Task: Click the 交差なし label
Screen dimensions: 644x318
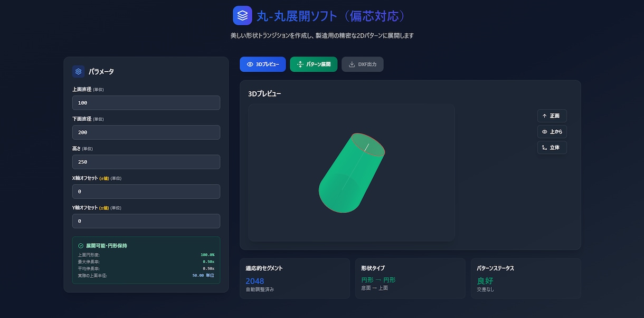Action: [x=486, y=290]
